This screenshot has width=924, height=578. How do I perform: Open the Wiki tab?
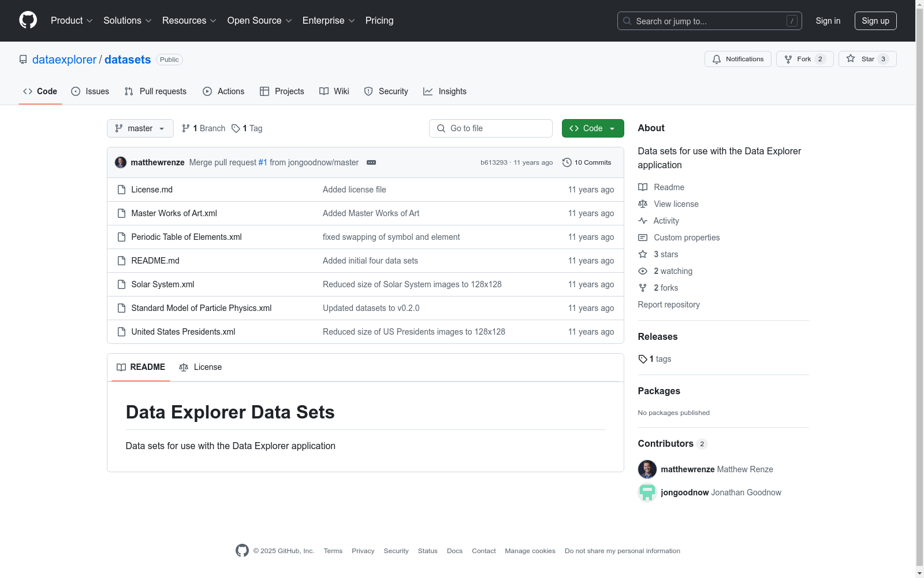(x=334, y=91)
